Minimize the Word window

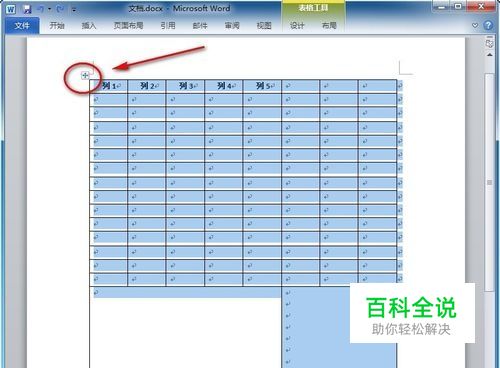[x=441, y=7]
